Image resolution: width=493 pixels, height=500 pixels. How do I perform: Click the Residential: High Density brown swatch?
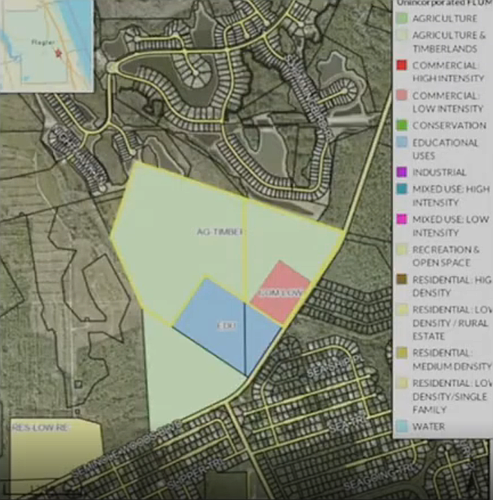[402, 279]
